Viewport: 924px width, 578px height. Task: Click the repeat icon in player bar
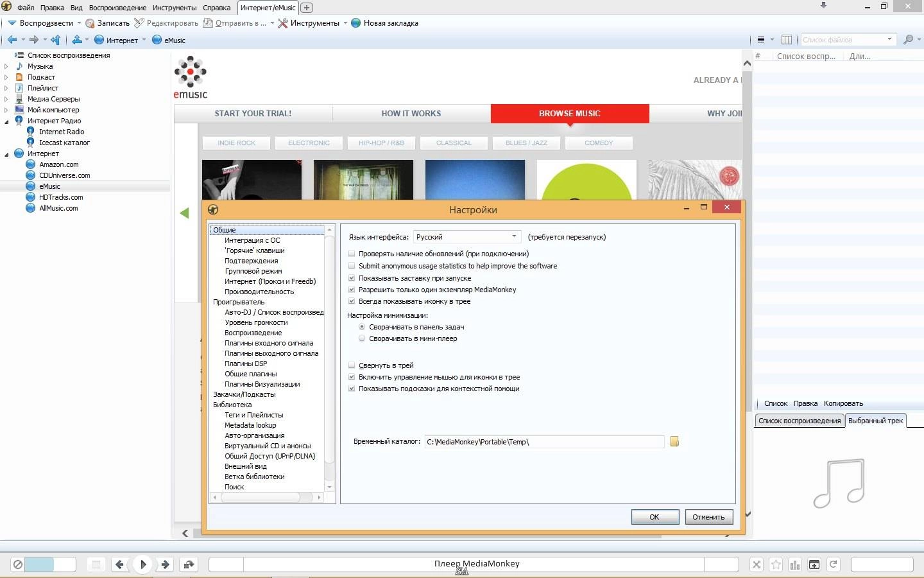point(834,565)
